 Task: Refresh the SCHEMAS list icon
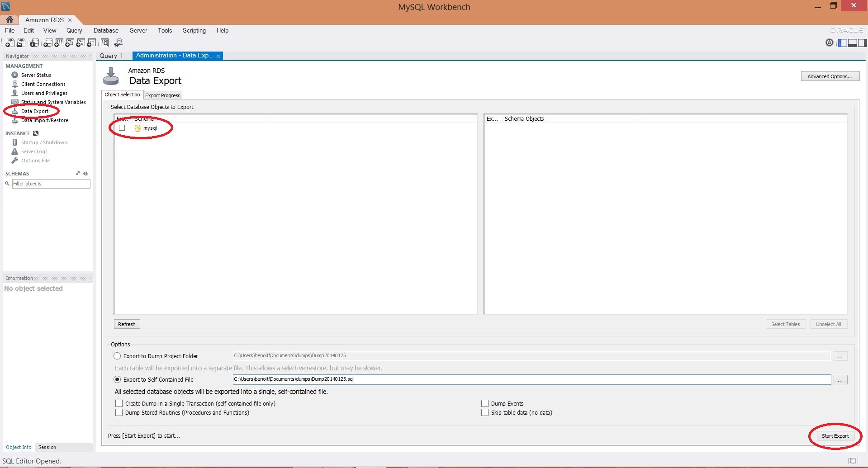point(85,174)
